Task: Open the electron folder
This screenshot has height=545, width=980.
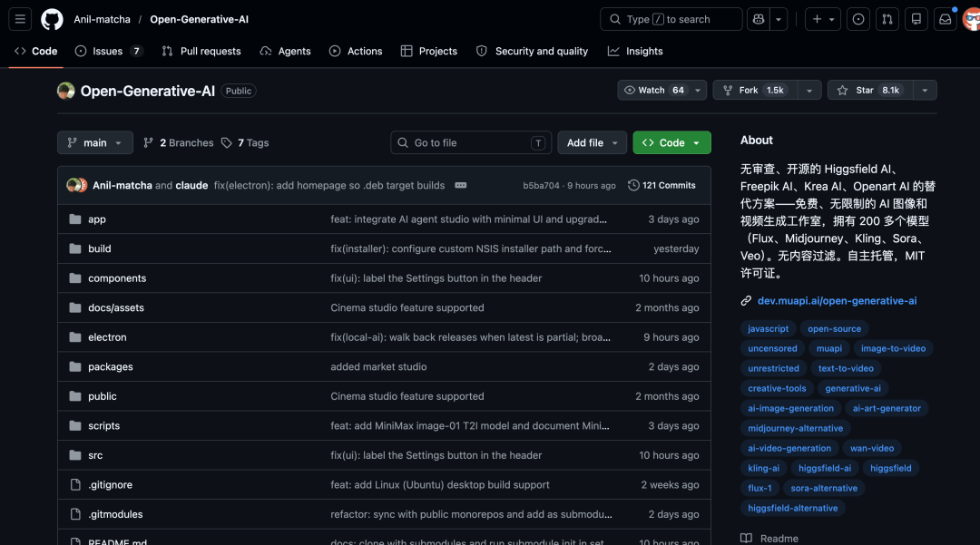Action: (107, 337)
